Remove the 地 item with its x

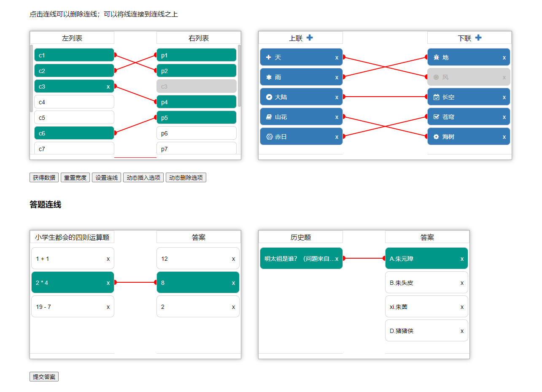(504, 57)
